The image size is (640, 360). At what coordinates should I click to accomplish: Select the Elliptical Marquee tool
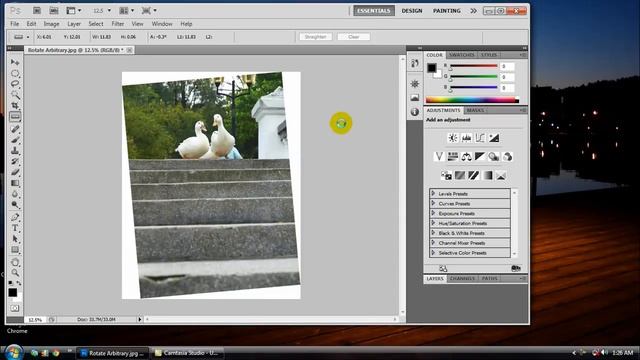pos(15,73)
